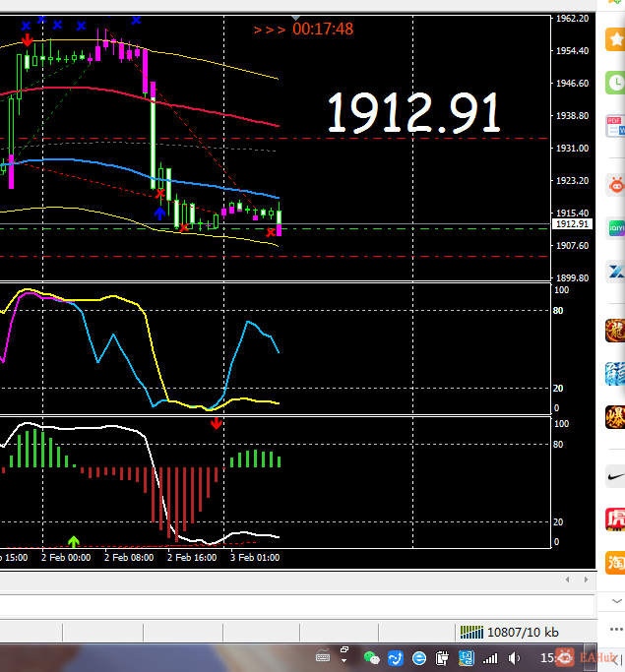Click the 10807/10 kb status text
Image resolution: width=625 pixels, height=672 pixels.
click(x=523, y=632)
